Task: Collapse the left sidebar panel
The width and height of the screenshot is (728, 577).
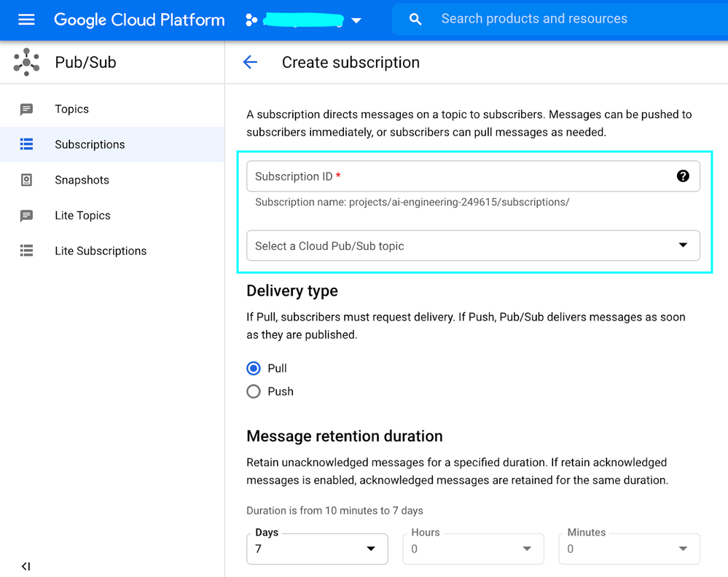Action: tap(26, 566)
